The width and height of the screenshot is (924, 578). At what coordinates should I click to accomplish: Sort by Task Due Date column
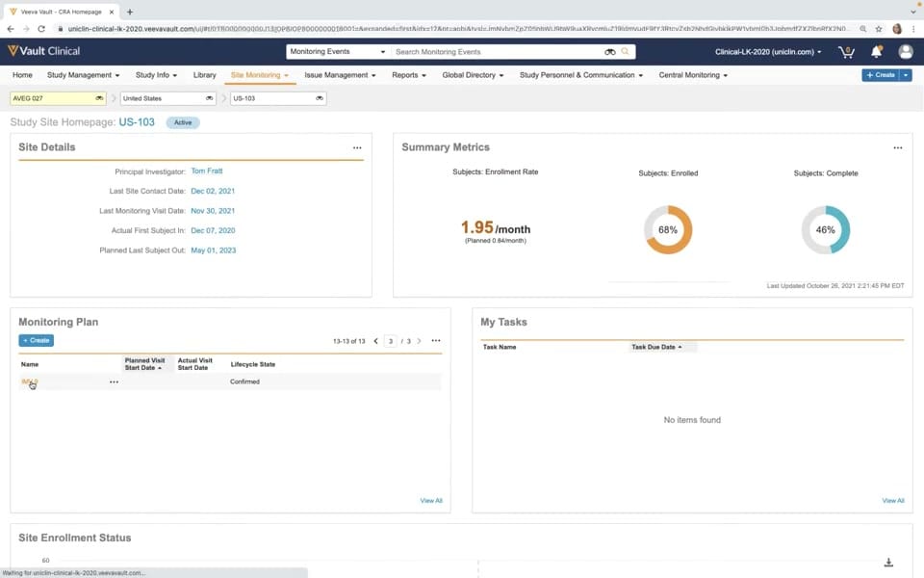click(656, 348)
